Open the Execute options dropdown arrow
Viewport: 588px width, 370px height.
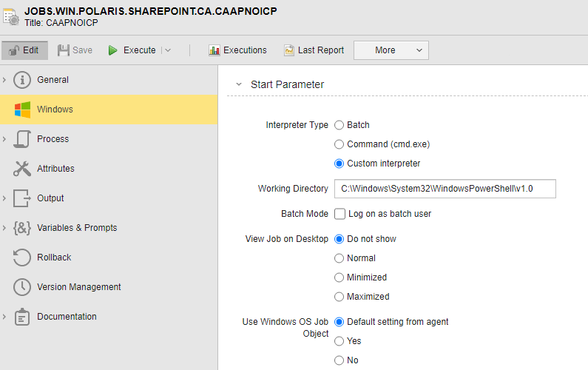(168, 50)
